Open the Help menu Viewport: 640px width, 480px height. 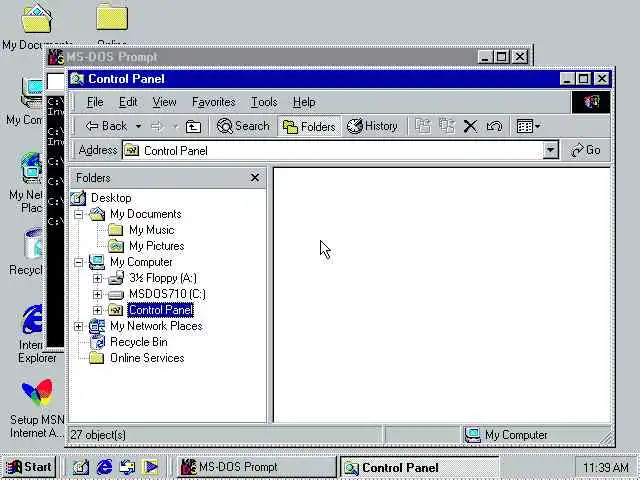304,102
